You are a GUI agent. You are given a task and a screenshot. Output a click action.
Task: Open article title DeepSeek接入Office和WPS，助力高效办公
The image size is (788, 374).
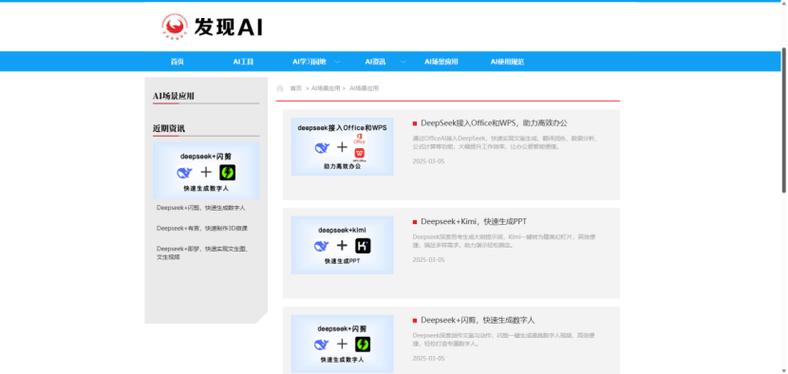tap(494, 123)
